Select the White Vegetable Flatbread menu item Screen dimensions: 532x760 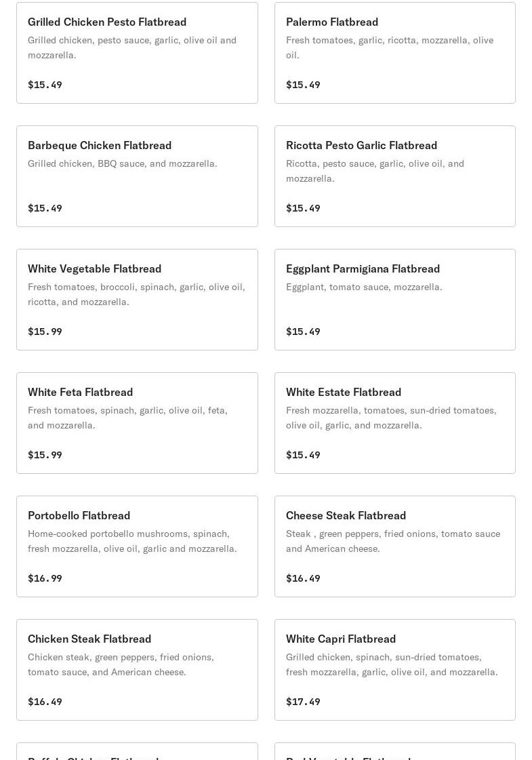[x=137, y=300]
